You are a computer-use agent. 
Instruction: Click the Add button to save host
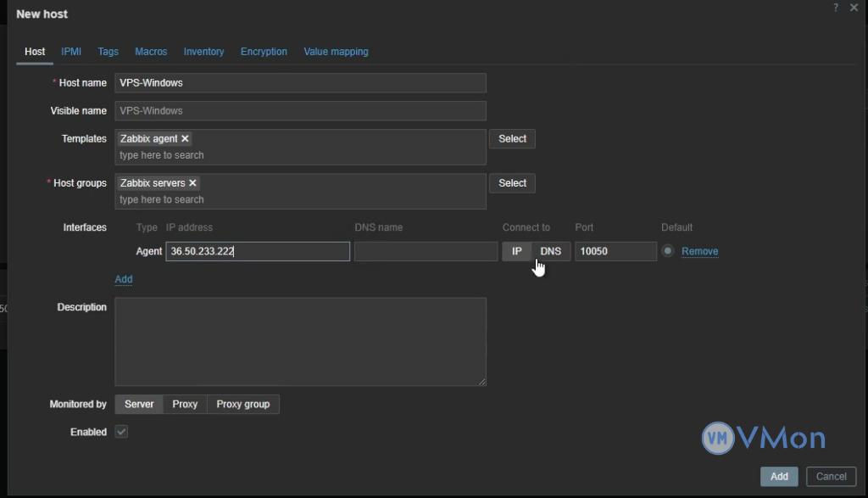(779, 477)
